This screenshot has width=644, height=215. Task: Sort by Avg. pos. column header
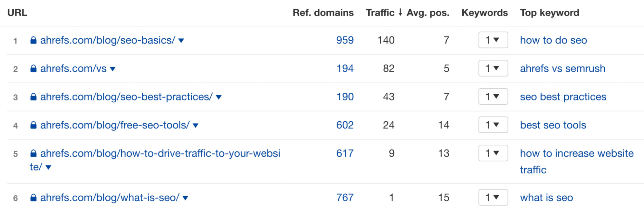pyautogui.click(x=428, y=13)
